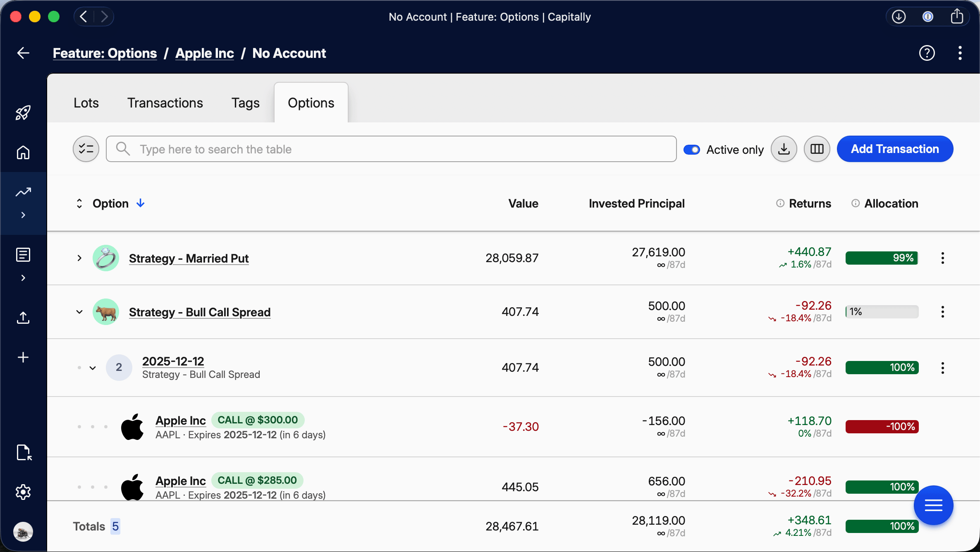980x552 pixels.
Task: Open the settings gear icon
Action: [23, 492]
